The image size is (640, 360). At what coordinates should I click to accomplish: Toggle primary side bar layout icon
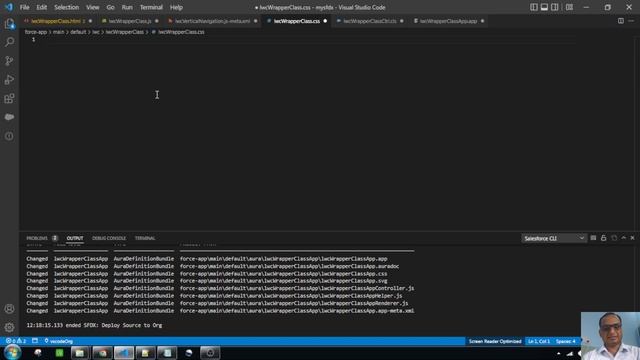point(533,7)
